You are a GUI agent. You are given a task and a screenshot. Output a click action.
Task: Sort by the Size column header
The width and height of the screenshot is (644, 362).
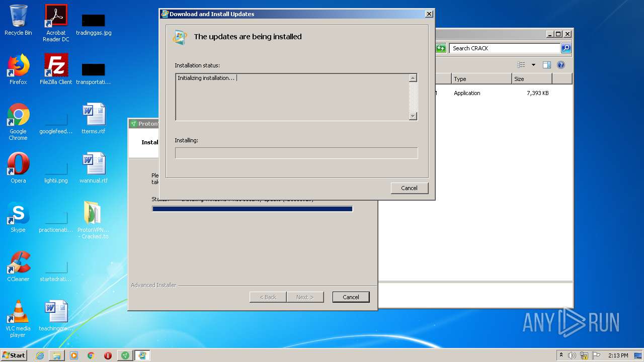click(532, 79)
